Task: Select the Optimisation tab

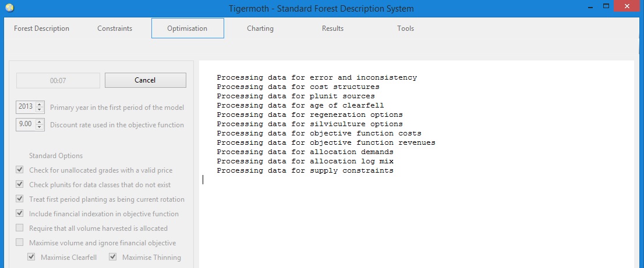Action: 187,28
